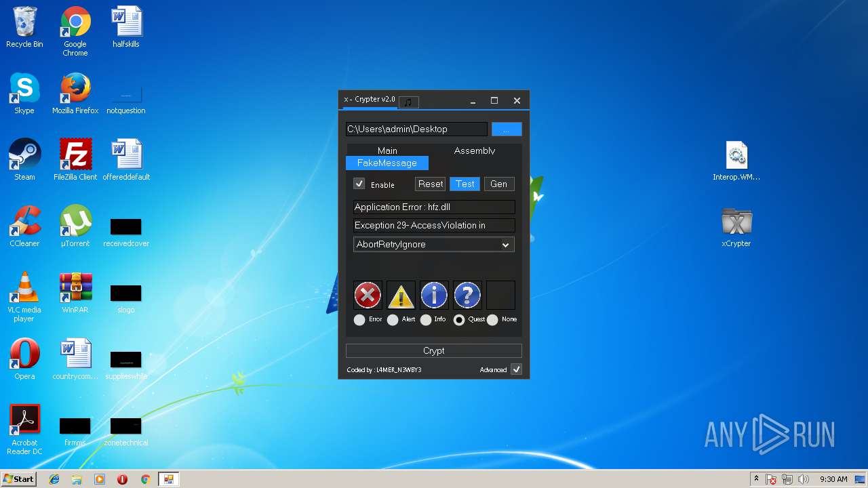Open WinRAR desktop shortcut
Viewport: 868px width, 488px height.
point(75,293)
